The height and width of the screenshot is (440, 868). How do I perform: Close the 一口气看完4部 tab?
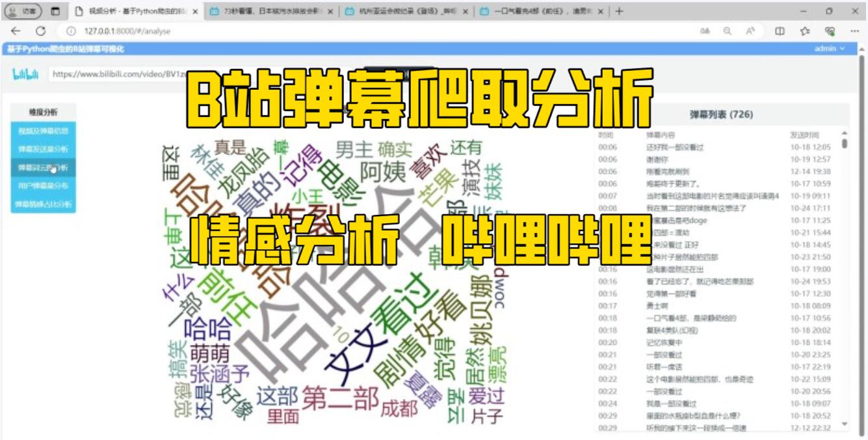[x=600, y=11]
